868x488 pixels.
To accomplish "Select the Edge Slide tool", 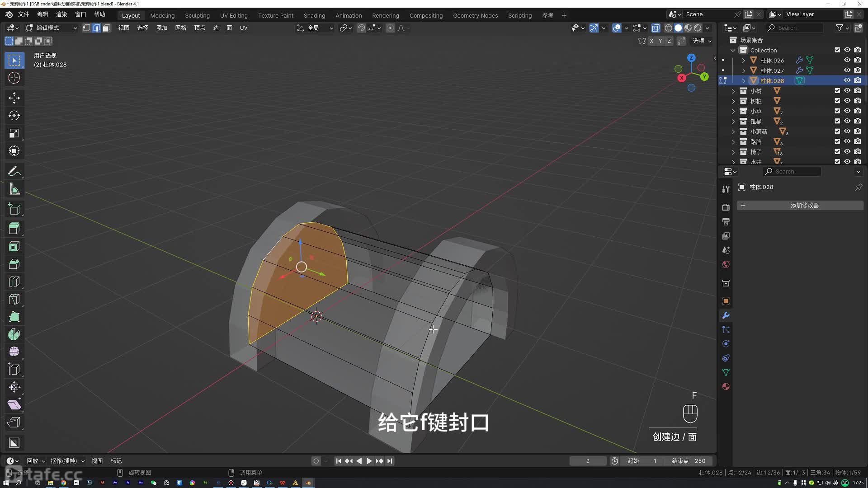I will [x=14, y=369].
